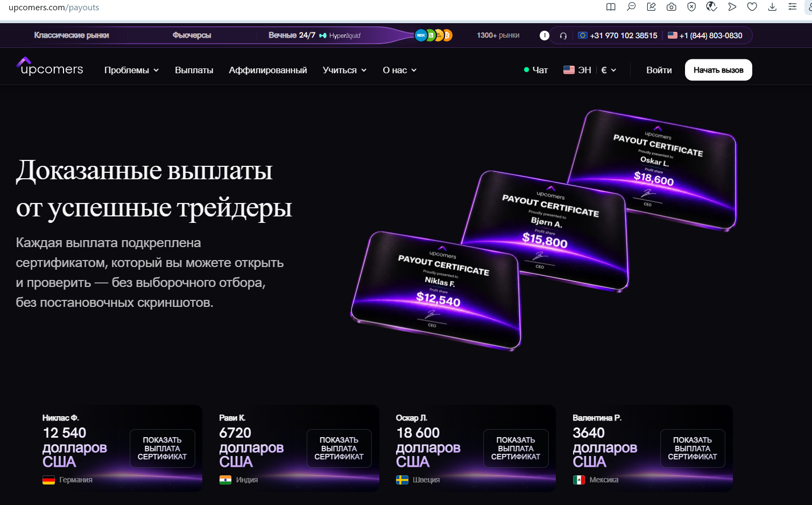This screenshot has width=812, height=505.
Task: Click the upcomers logo
Action: 50,67
